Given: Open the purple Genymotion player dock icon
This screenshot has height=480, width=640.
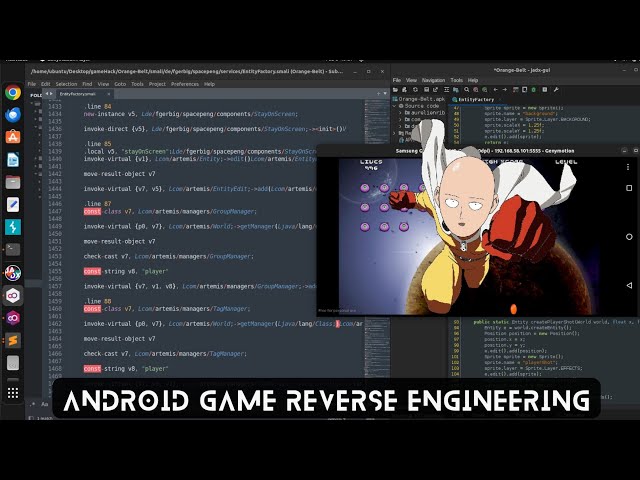Looking at the screenshot, I should pos(13,318).
